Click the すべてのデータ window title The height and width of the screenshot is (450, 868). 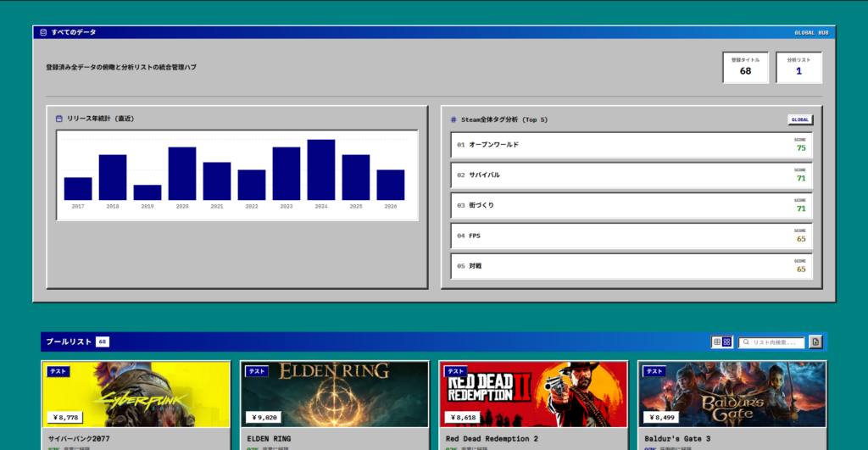[74, 32]
